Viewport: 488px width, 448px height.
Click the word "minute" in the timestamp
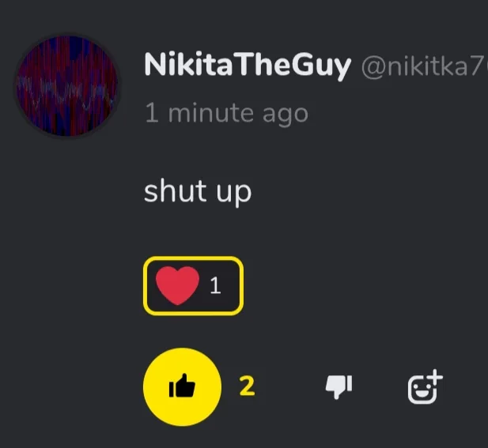click(211, 113)
